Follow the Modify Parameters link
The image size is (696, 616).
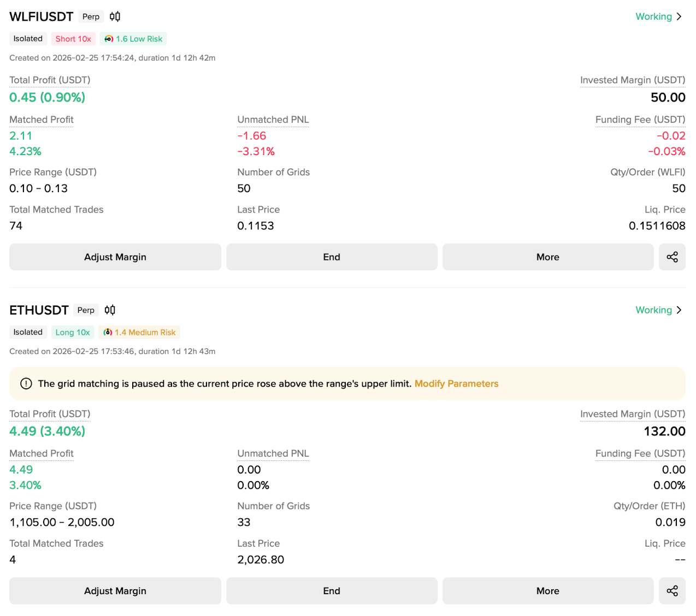pos(456,384)
